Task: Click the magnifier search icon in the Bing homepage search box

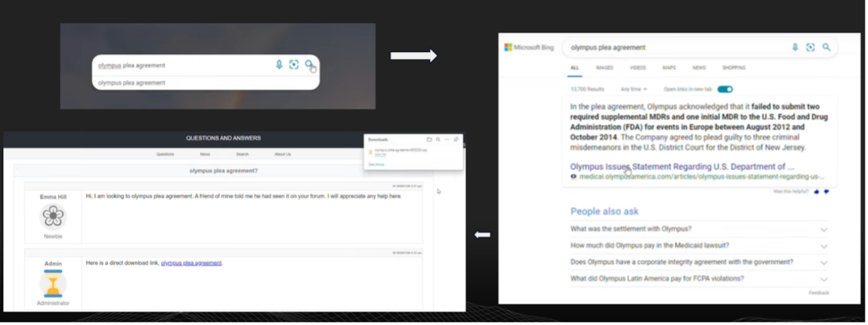Action: 309,65
